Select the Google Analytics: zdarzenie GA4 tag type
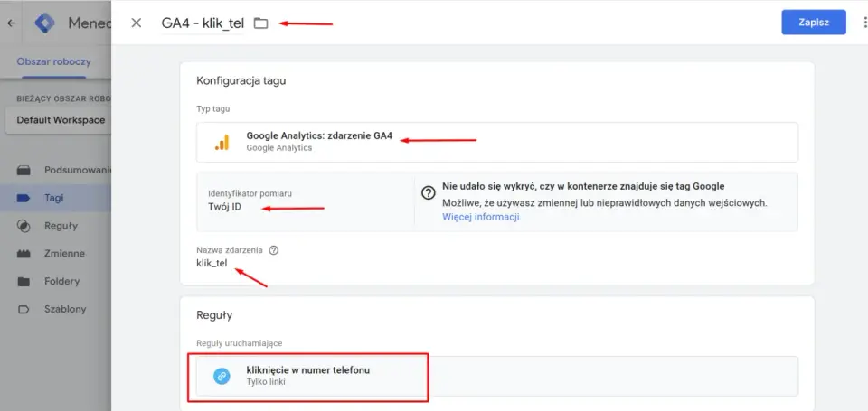Screen dimensions: 868x411 [497, 142]
